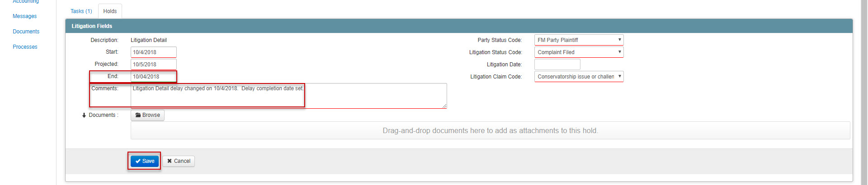Expand the Litigation Status Code dropdown
This screenshot has height=185, width=868.
click(x=579, y=52)
